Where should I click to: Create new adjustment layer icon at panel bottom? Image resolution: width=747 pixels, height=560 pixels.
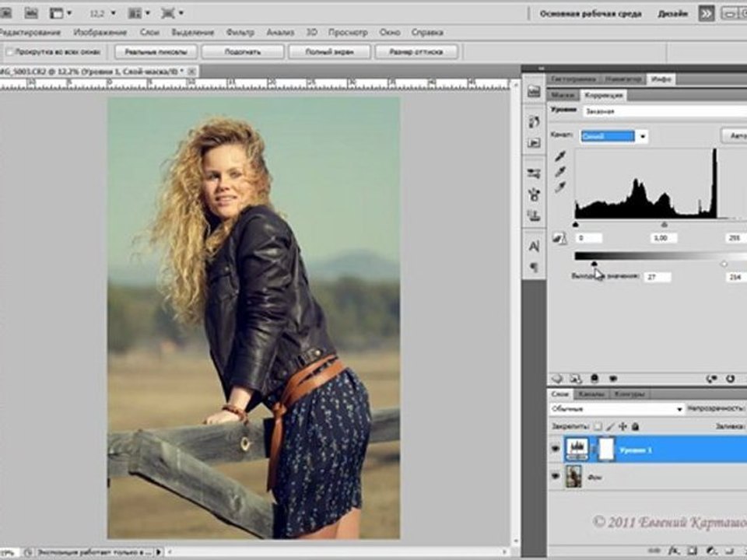[711, 551]
